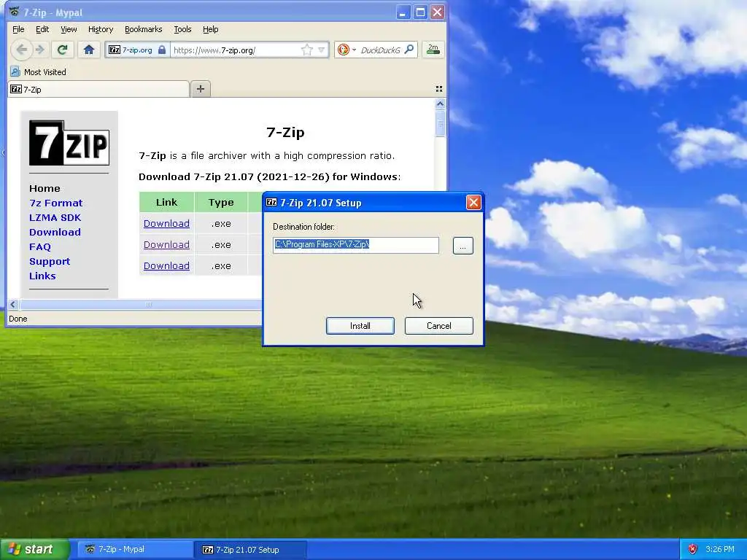Click the horizontal scrollbar thumb
This screenshot has height=560, width=747.
pyautogui.click(x=141, y=304)
